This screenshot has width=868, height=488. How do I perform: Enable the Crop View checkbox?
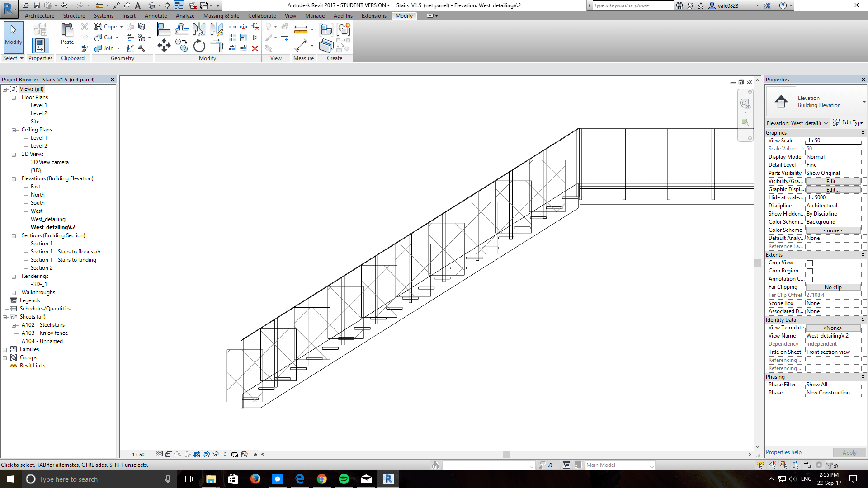[x=810, y=263]
